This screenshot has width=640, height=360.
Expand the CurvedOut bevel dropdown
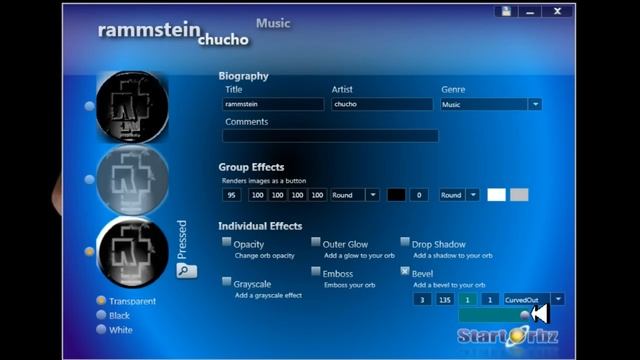click(x=558, y=300)
